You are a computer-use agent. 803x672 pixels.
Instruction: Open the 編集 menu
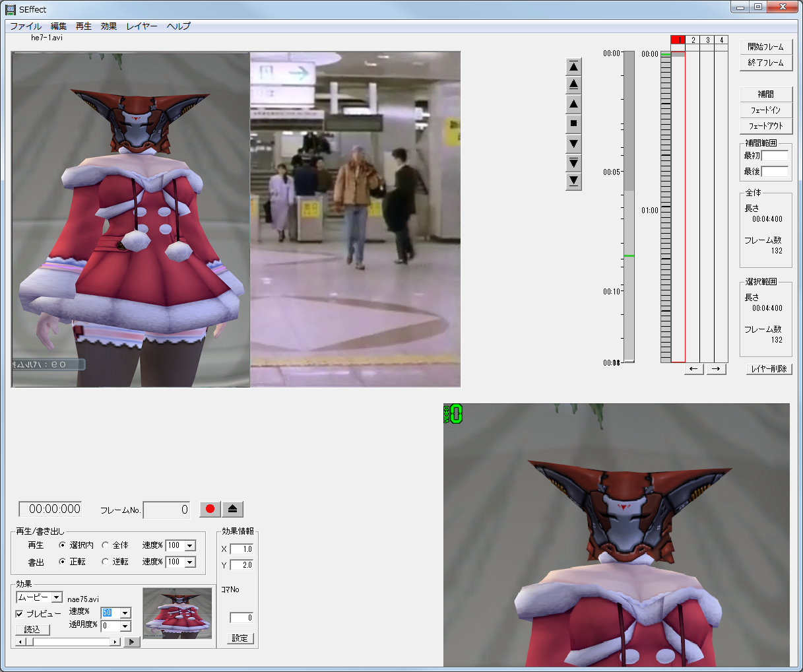(x=59, y=26)
